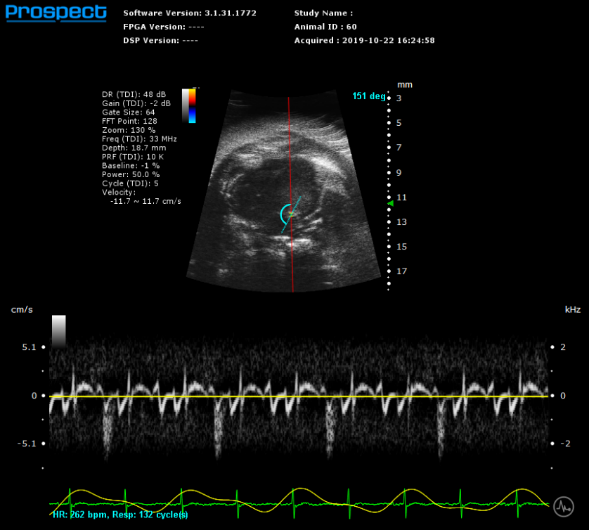Select the yellow baseline in Doppler spectrum
The height and width of the screenshot is (530, 589).
pyautogui.click(x=299, y=396)
